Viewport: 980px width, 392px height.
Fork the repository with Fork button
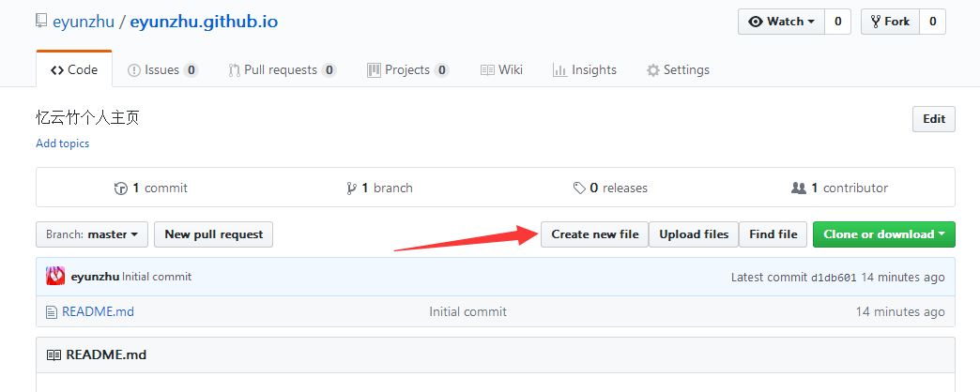click(890, 22)
